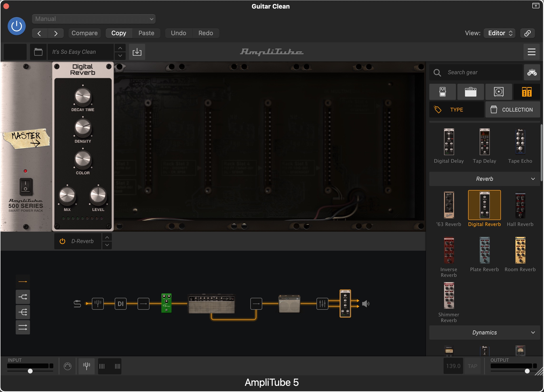Select the dual parallel chain layout

[23, 327]
